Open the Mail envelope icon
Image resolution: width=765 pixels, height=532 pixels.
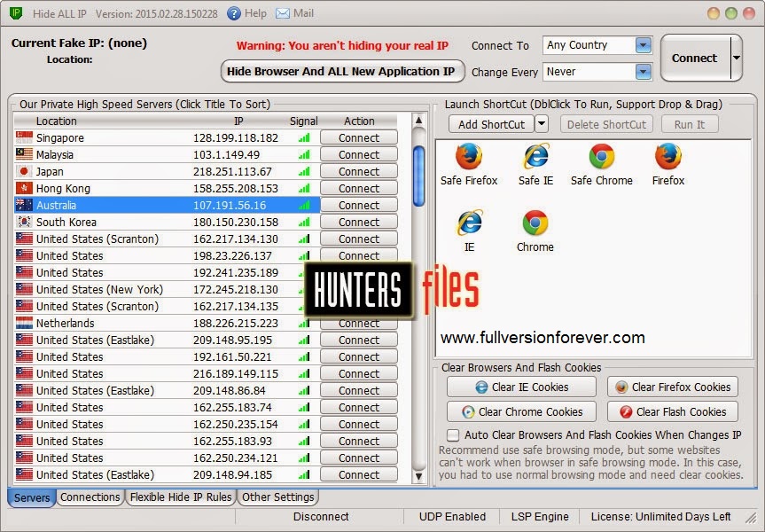click(283, 13)
